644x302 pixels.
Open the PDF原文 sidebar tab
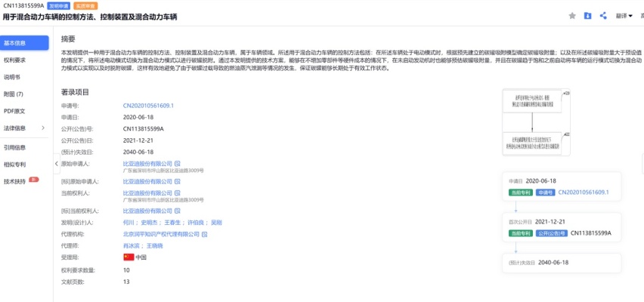coord(14,111)
